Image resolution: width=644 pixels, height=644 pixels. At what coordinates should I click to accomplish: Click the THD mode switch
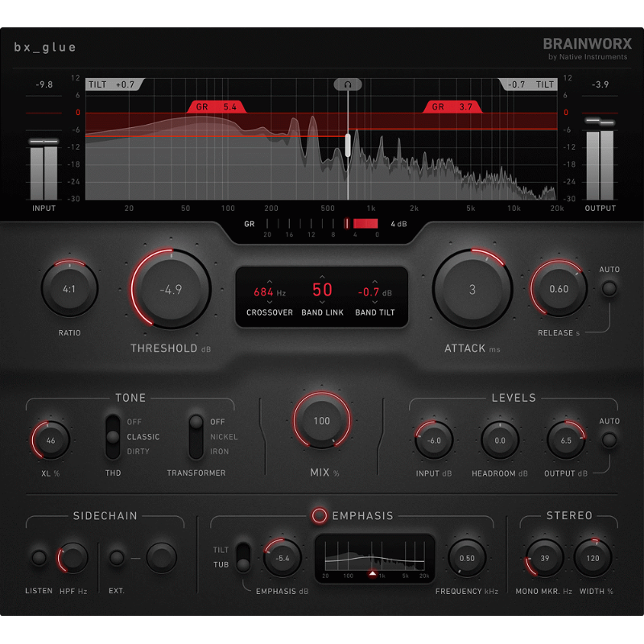[113, 436]
